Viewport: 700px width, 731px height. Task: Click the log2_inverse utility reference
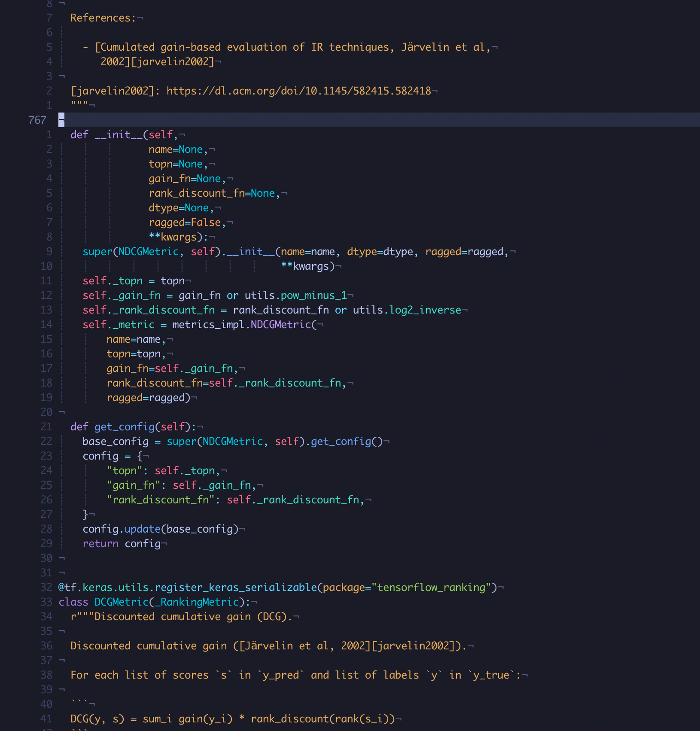(x=423, y=310)
